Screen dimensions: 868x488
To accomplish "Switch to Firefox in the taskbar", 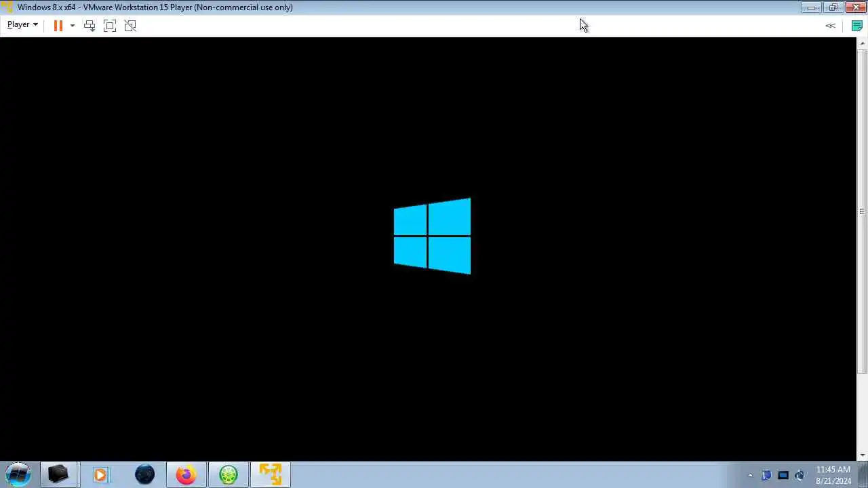I will pos(186,474).
